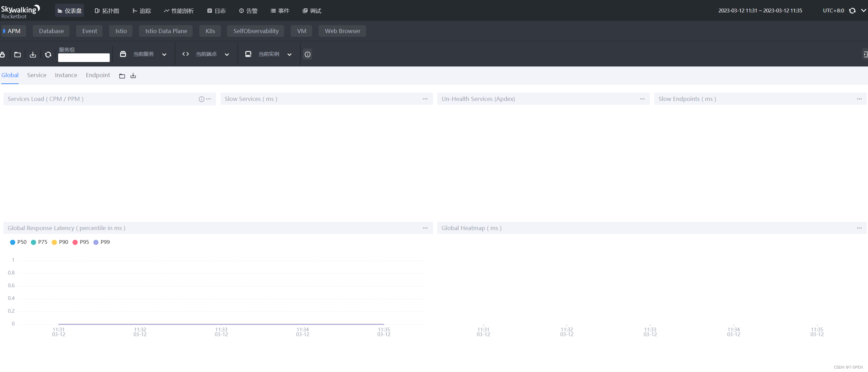Open the time range 2023-03-12 picker

(760, 11)
